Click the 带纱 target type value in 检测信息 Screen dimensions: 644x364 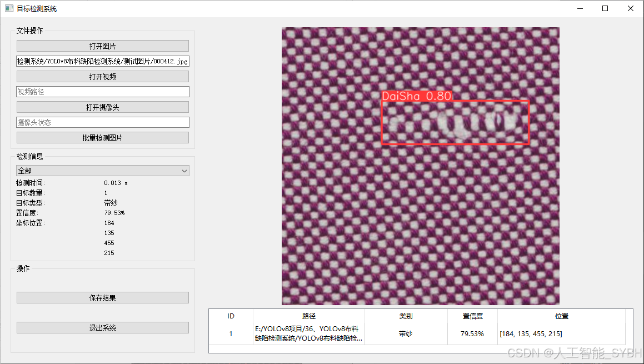[x=111, y=203]
